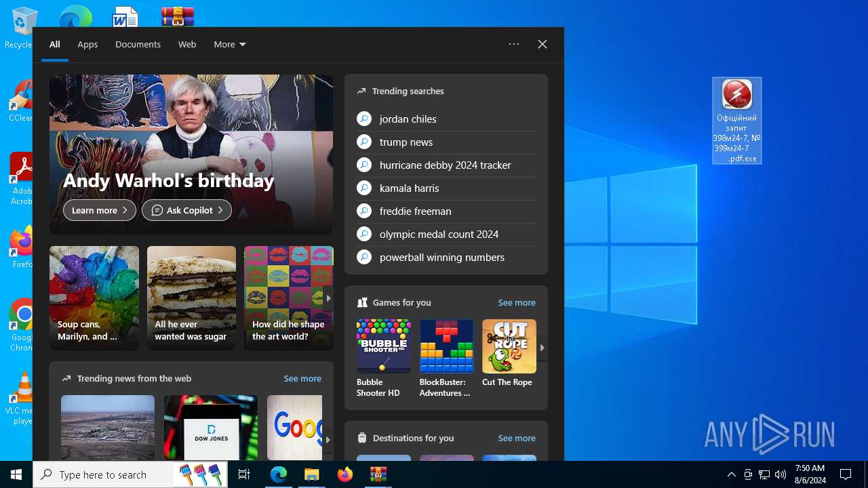Open the Google news thumbnail
The image size is (868, 488).
click(x=295, y=428)
